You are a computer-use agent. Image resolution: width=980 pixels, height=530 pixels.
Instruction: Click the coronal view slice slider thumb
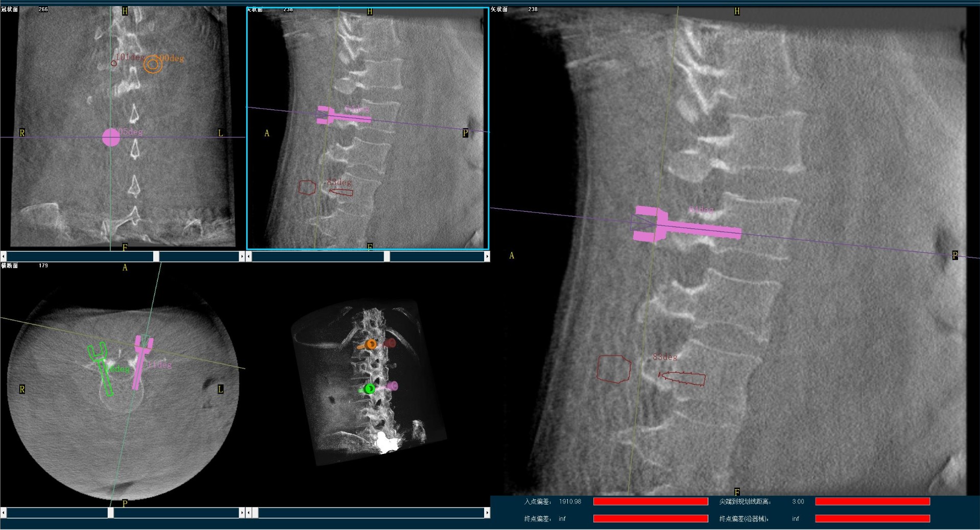156,256
